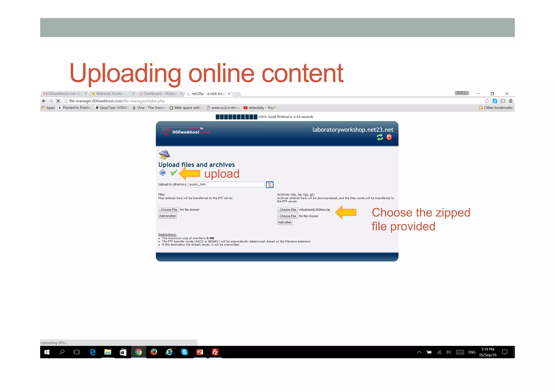Screen dimensions: 555x392
Task: Open File Explorer from taskbar
Action: pos(108,352)
